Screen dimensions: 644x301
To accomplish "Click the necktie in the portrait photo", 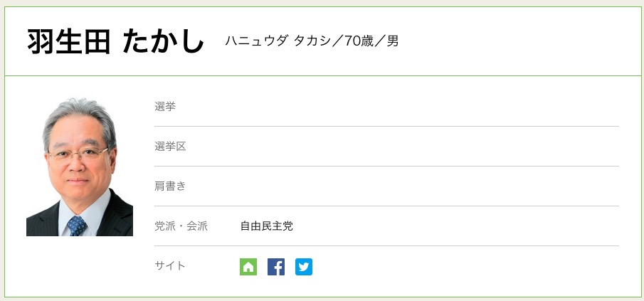I will coord(78,226).
